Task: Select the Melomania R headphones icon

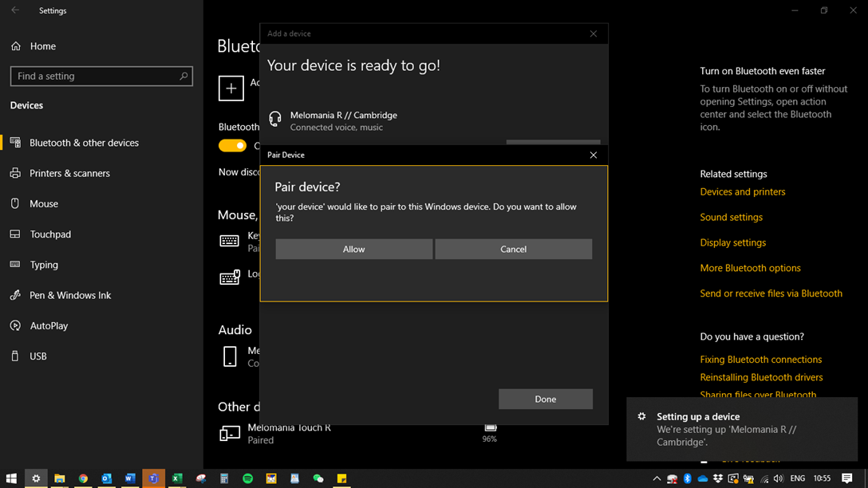Action: pyautogui.click(x=275, y=120)
